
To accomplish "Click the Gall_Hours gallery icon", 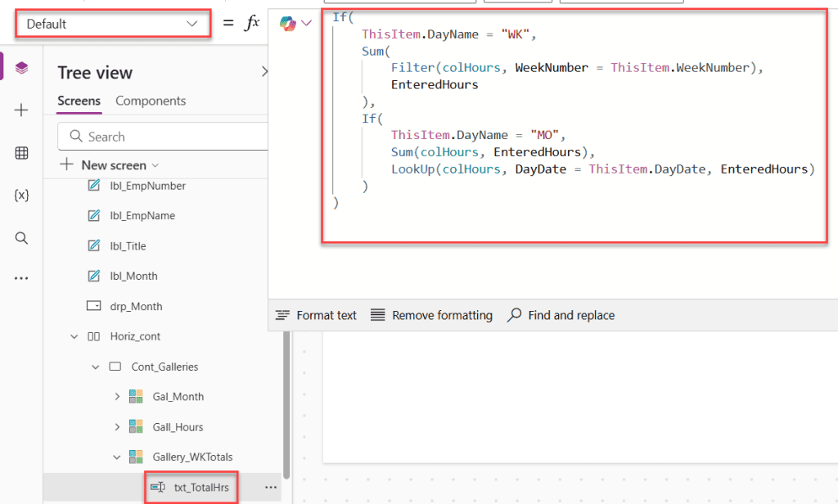I will pos(136,426).
